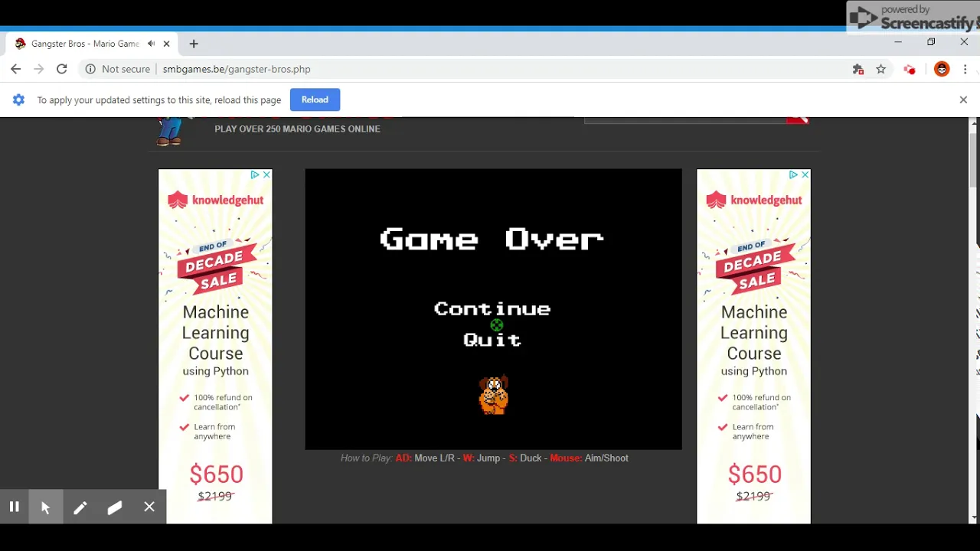
Task: Select the Screencastify mouse pointer tool
Action: click(x=45, y=507)
